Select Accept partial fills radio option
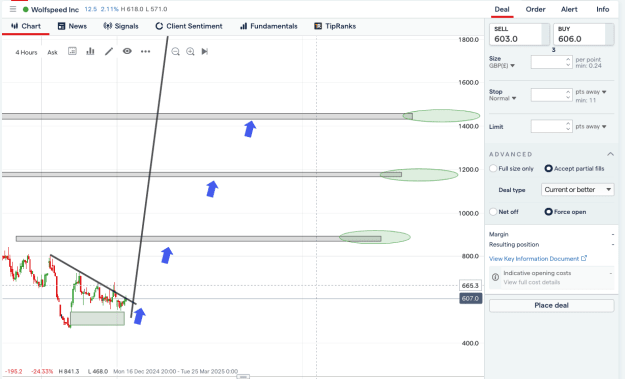 [x=548, y=169]
